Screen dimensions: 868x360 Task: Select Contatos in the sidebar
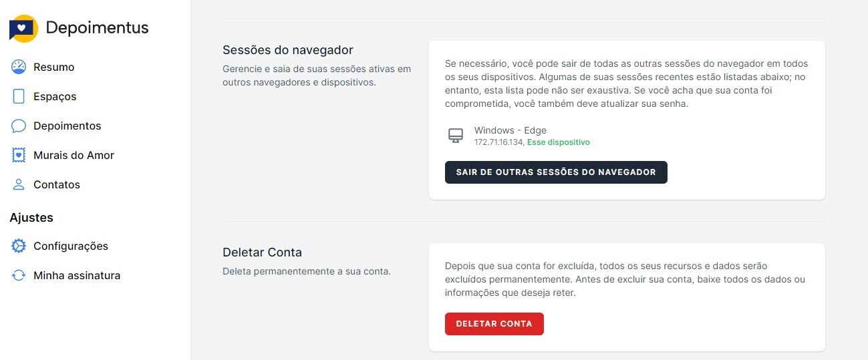pos(57,184)
